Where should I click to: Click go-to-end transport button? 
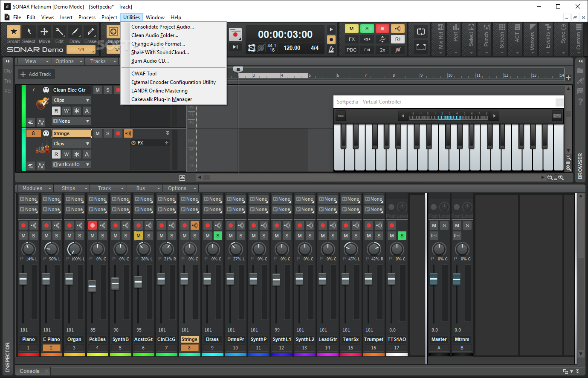pyautogui.click(x=235, y=47)
